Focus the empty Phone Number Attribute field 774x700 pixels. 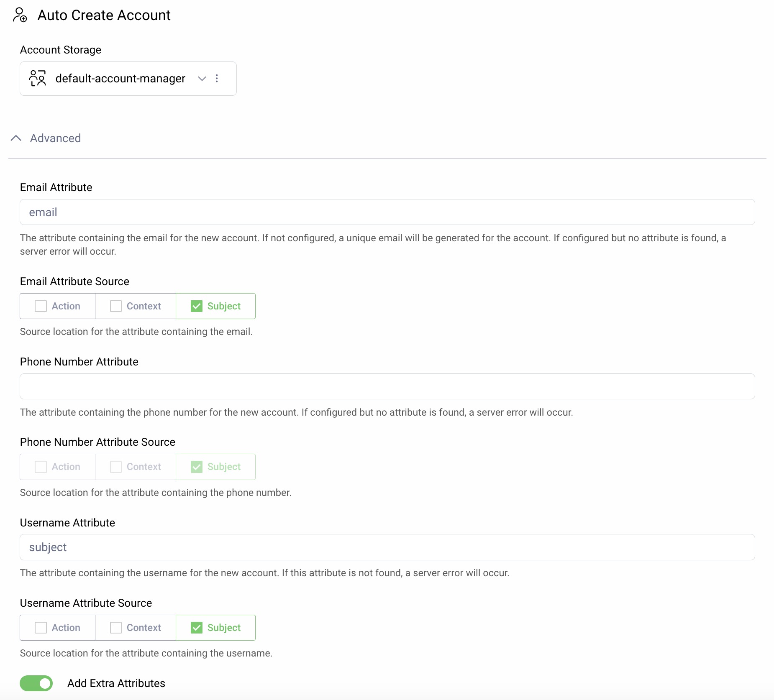387,386
